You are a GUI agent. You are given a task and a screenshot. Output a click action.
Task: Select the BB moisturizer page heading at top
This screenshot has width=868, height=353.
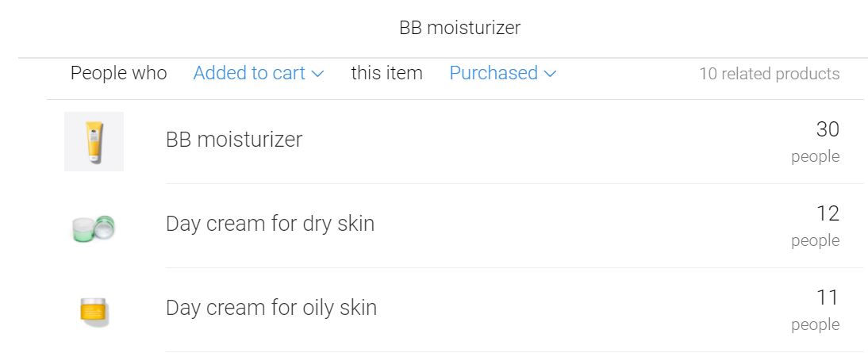tap(459, 28)
